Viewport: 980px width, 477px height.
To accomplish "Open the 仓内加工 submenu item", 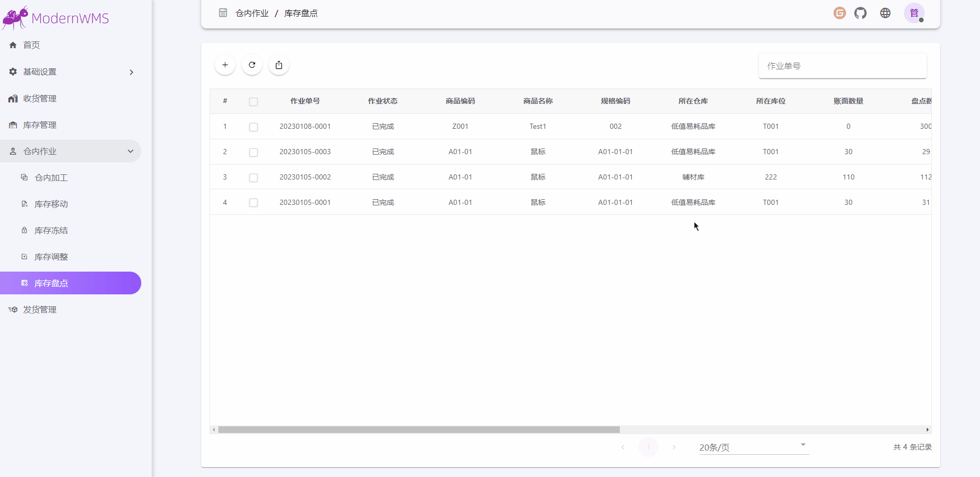I will click(70, 177).
